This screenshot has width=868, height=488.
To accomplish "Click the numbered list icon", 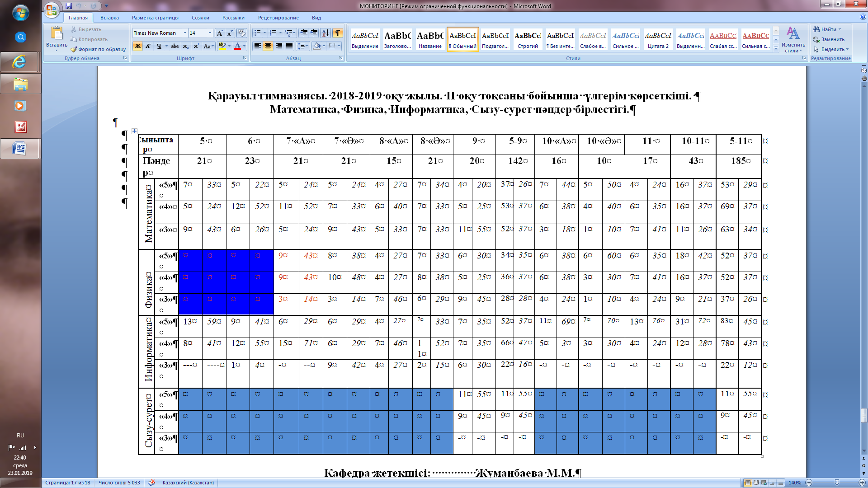I will pyautogui.click(x=273, y=33).
